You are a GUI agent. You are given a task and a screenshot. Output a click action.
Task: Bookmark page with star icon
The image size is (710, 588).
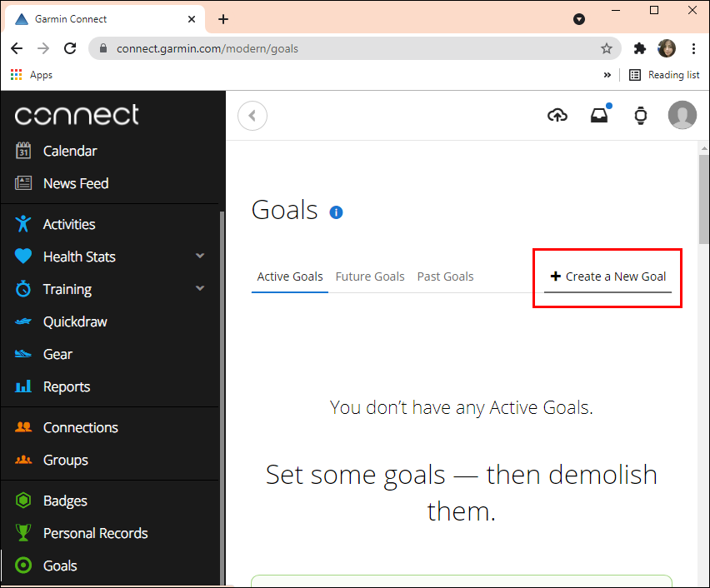click(x=607, y=48)
